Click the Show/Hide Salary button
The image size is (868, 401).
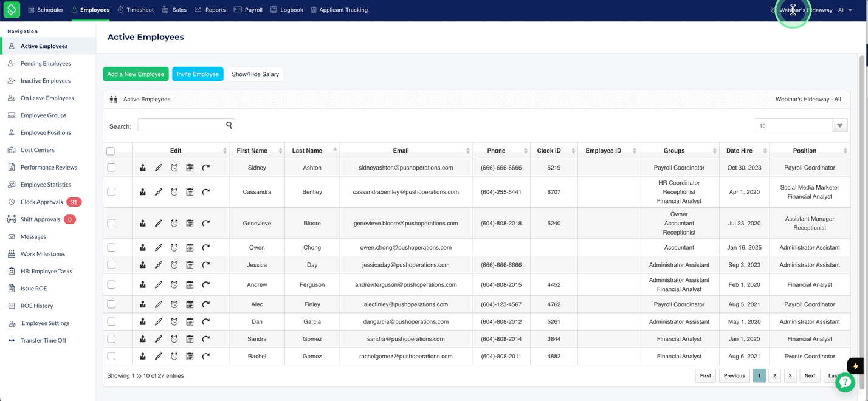[x=255, y=74]
